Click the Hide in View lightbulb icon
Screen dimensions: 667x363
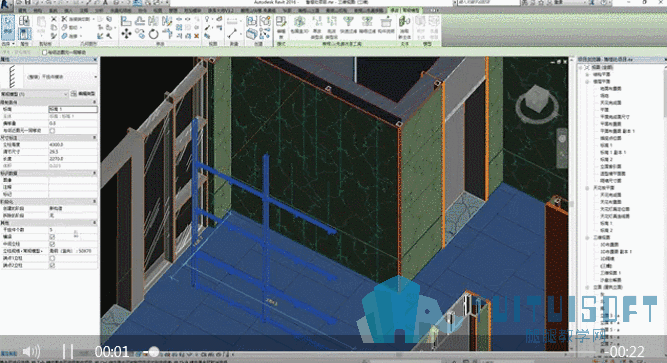pos(208,19)
